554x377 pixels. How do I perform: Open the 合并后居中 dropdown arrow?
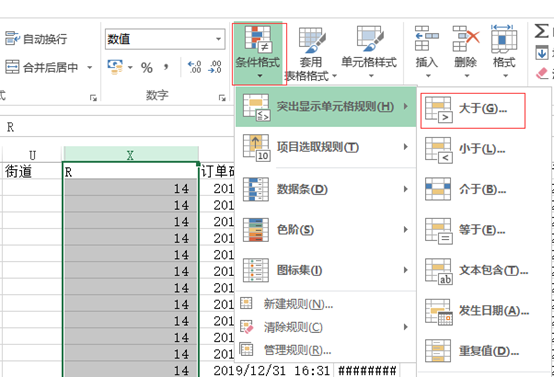(x=90, y=67)
